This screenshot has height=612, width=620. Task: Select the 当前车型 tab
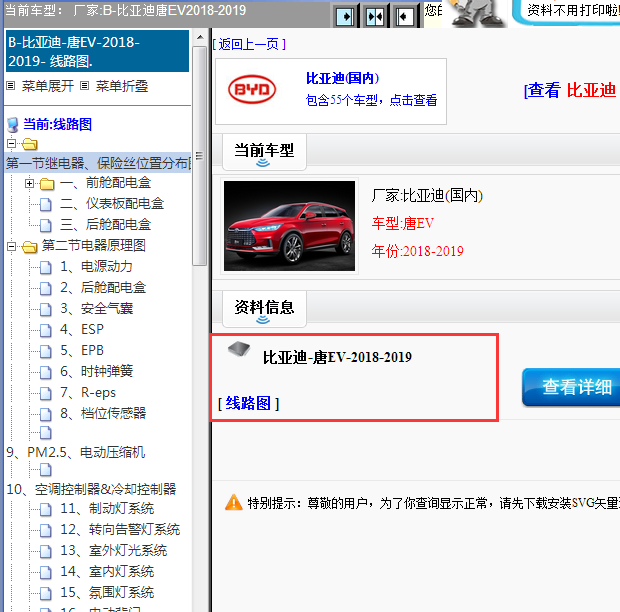click(x=264, y=151)
